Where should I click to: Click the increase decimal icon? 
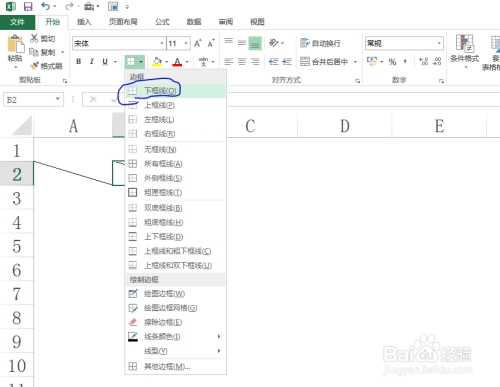(x=424, y=62)
